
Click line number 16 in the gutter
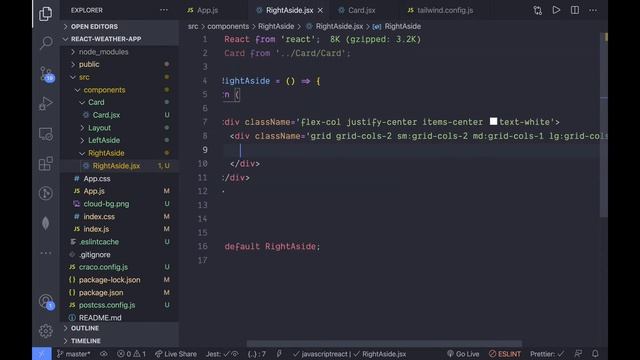coord(202,247)
